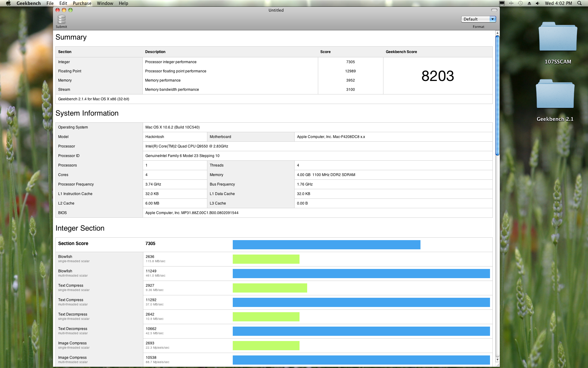The height and width of the screenshot is (368, 588).
Task: Click the Eject menu bar icon
Action: pyautogui.click(x=529, y=3)
